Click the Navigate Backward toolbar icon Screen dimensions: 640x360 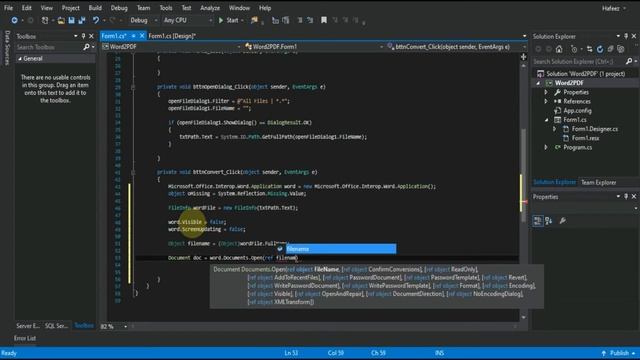click(x=14, y=20)
